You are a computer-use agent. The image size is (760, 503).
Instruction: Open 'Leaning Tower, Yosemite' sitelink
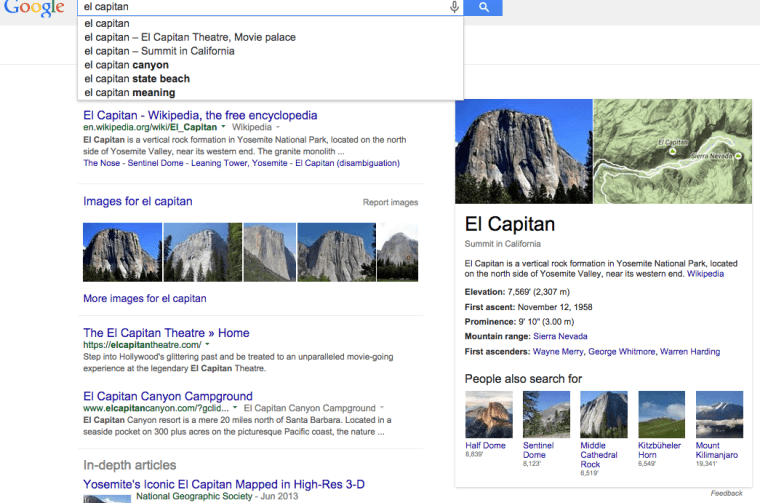239,163
